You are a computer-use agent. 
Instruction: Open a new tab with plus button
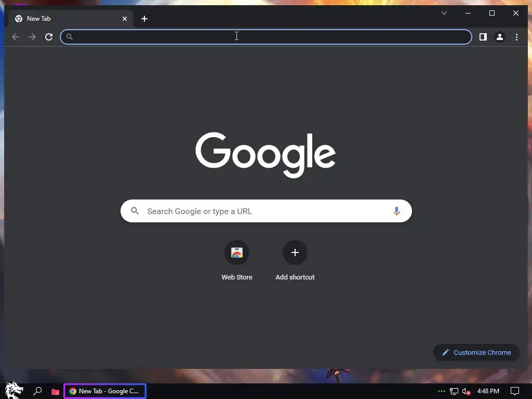click(x=144, y=19)
